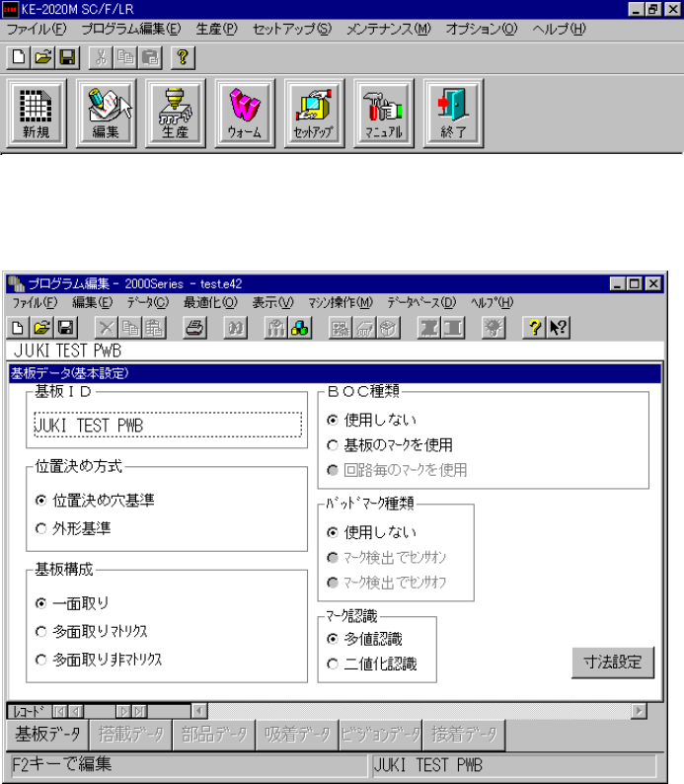Select 多面取りマトリクス board configuration
This screenshot has width=684, height=784.
click(92, 632)
